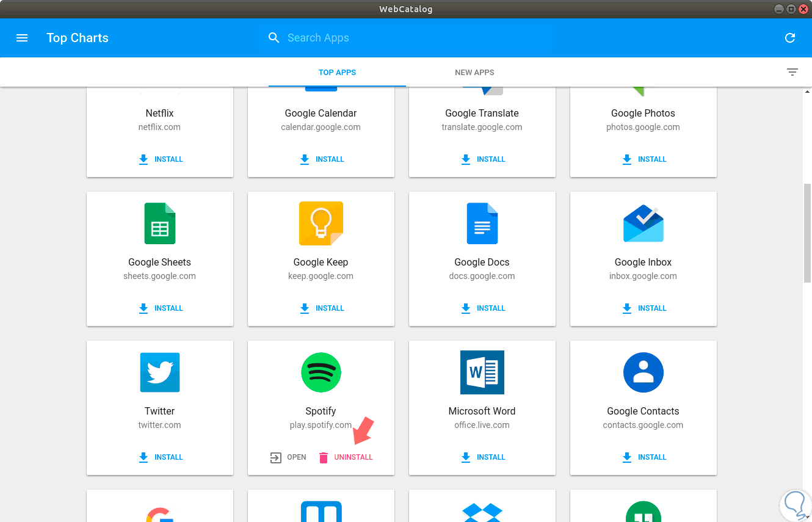The height and width of the screenshot is (522, 812).
Task: Install Google Docs
Action: (x=483, y=308)
